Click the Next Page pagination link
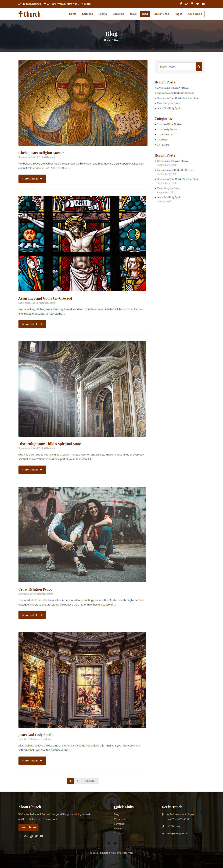Image resolution: width=223 pixels, height=868 pixels. (x=90, y=781)
